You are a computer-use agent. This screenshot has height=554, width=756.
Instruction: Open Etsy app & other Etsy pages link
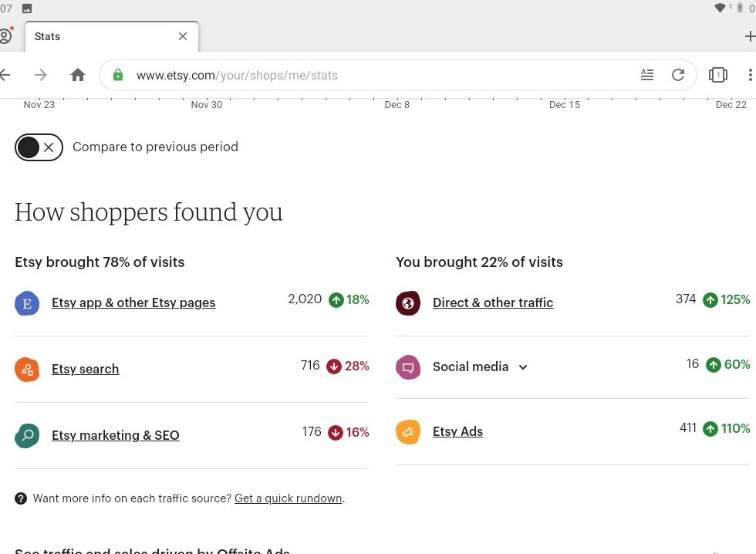coord(133,302)
